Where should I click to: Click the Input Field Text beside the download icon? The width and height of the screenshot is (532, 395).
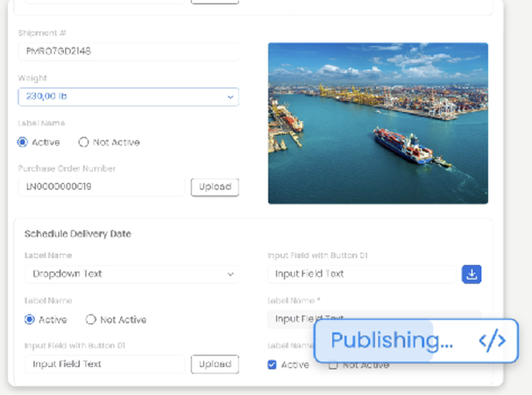pos(361,274)
